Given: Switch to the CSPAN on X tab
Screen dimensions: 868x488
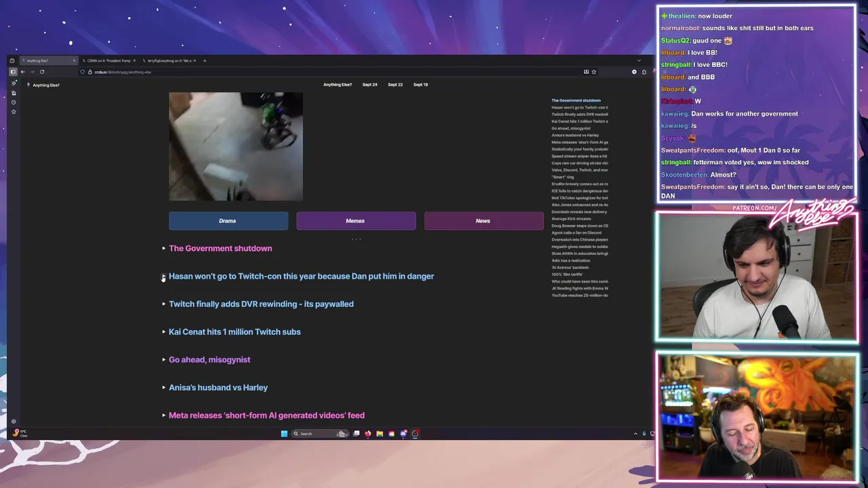Looking at the screenshot, I should click(x=108, y=61).
